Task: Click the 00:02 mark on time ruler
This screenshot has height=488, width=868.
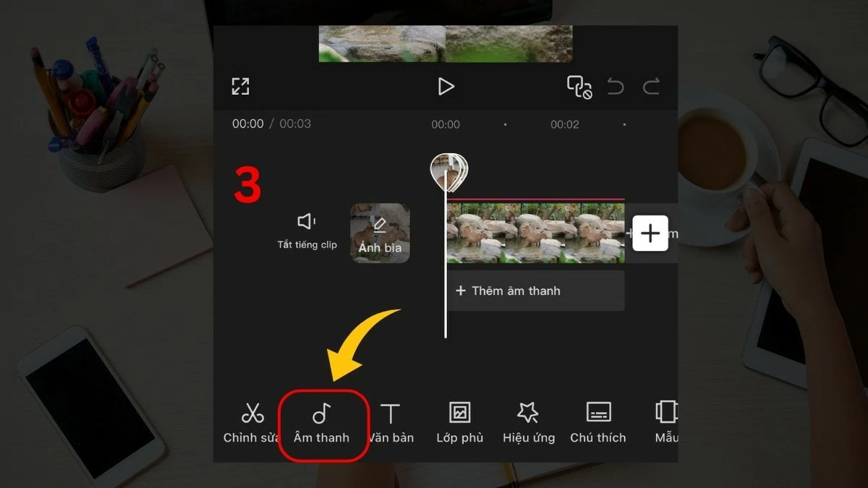Action: [x=564, y=124]
